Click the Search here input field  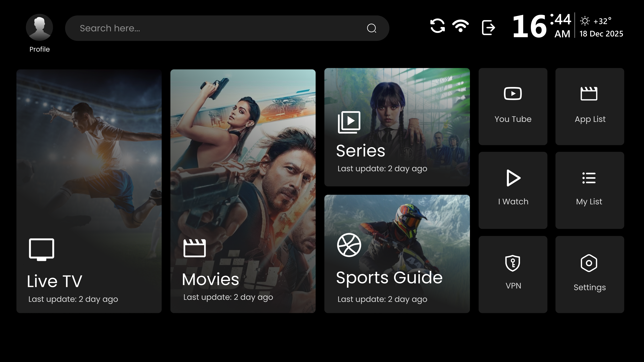[x=215, y=28]
